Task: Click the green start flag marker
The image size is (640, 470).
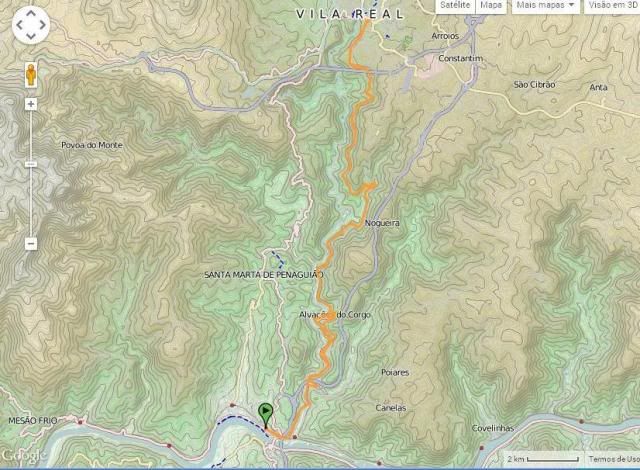Action: click(265, 415)
